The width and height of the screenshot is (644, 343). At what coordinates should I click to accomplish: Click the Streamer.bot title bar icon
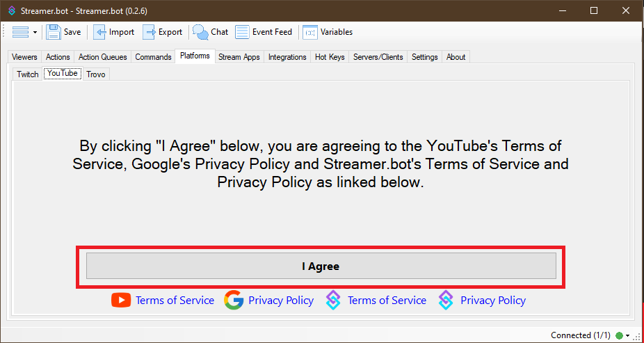point(12,10)
